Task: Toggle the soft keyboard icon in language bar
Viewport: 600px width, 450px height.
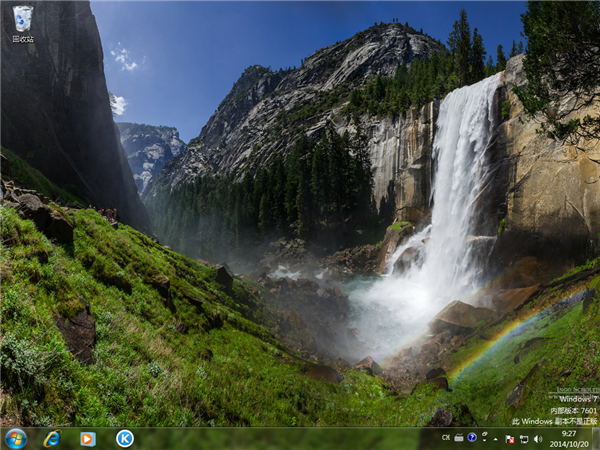Action: pos(458,438)
